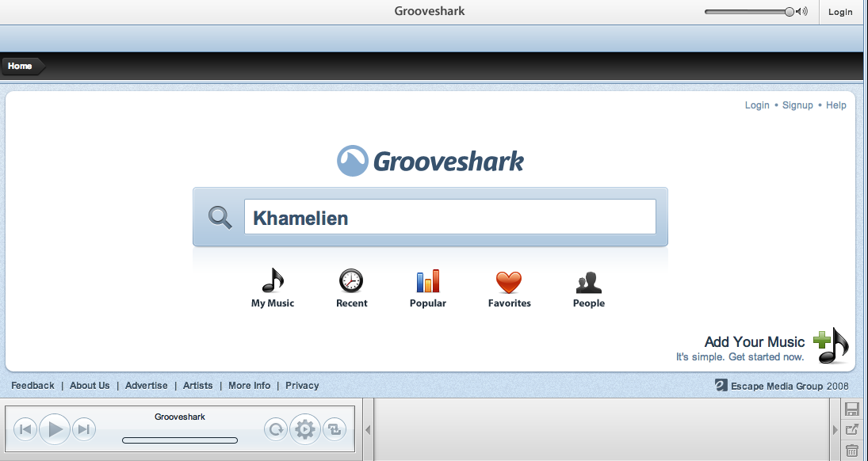Open My Music via the note icon
The width and height of the screenshot is (868, 461).
tap(273, 280)
